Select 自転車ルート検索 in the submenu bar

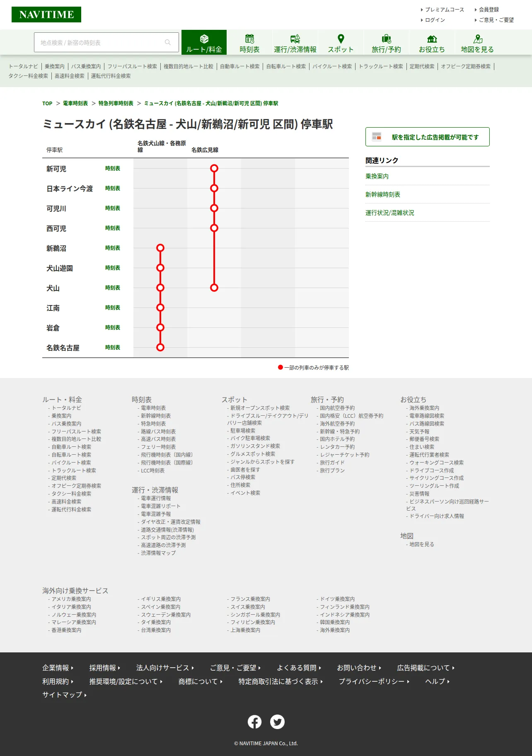[x=286, y=66]
